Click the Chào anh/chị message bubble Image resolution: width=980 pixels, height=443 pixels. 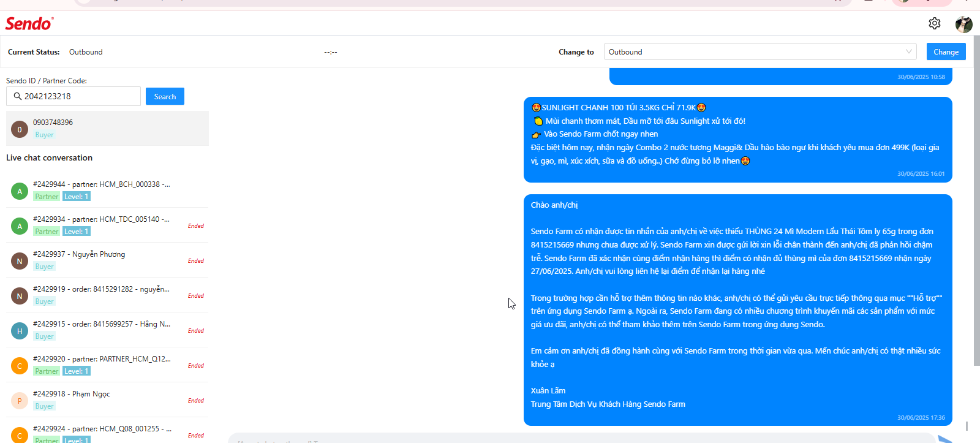click(738, 310)
